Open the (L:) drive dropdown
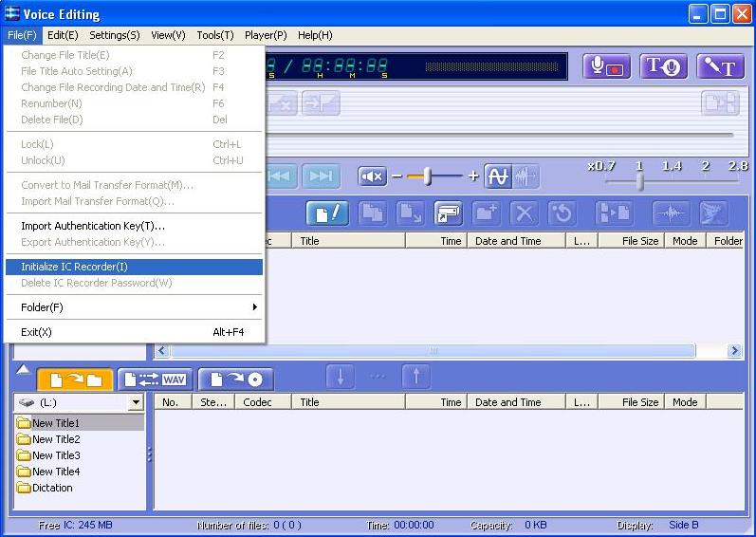 tap(136, 402)
